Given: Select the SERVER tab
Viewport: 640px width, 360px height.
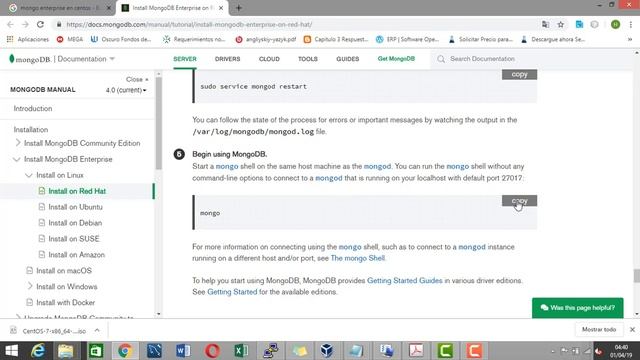Looking at the screenshot, I should pyautogui.click(x=185, y=59).
